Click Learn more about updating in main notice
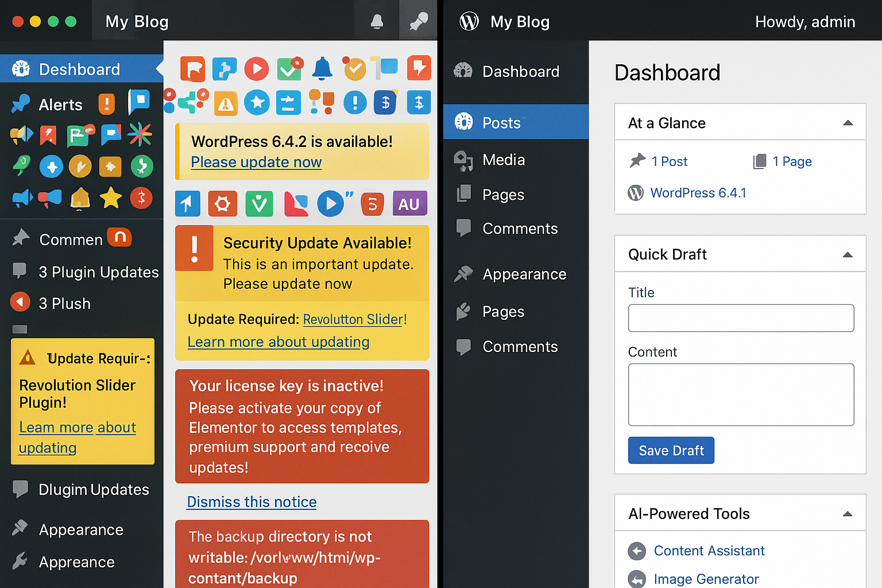 tap(278, 342)
